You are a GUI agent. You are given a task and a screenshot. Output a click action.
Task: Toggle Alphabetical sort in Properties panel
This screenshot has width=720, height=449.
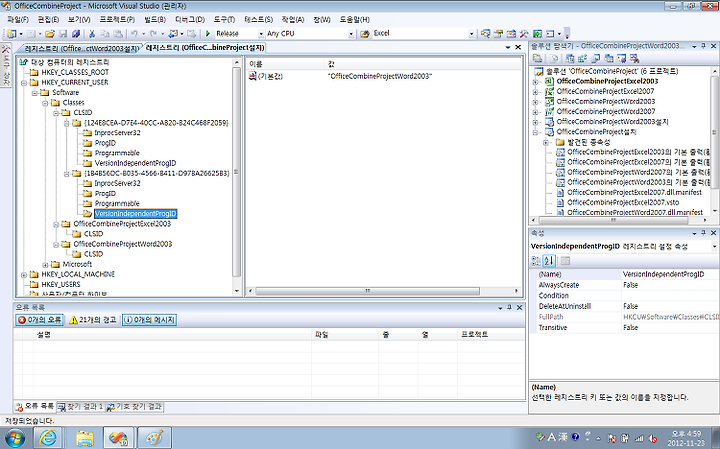coord(549,261)
